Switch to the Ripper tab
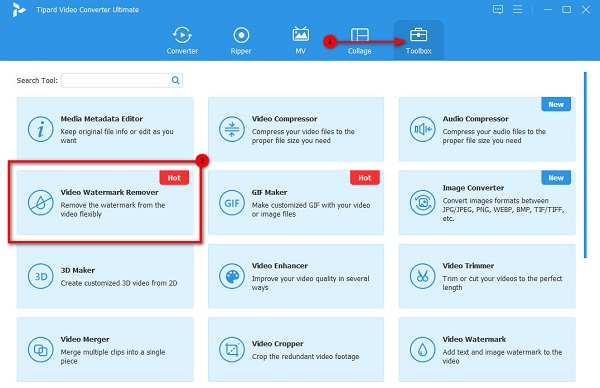This screenshot has width=600, height=388. pos(241,41)
